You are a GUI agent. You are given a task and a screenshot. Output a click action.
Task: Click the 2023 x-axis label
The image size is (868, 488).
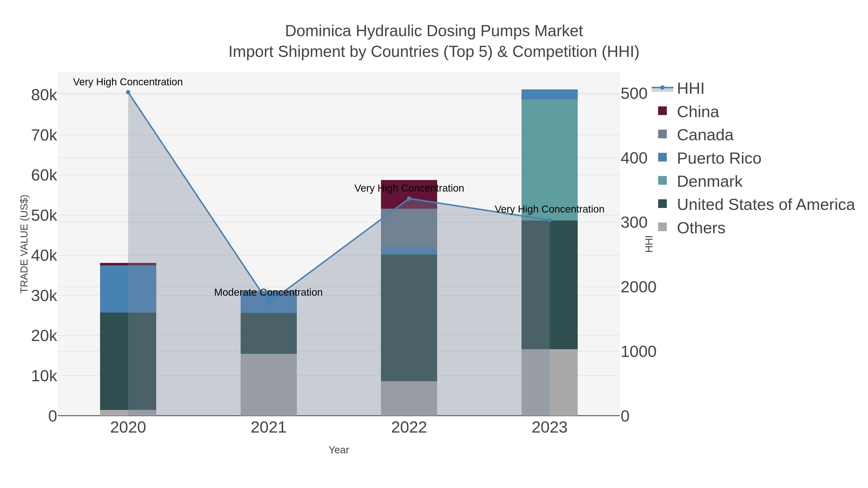(549, 428)
